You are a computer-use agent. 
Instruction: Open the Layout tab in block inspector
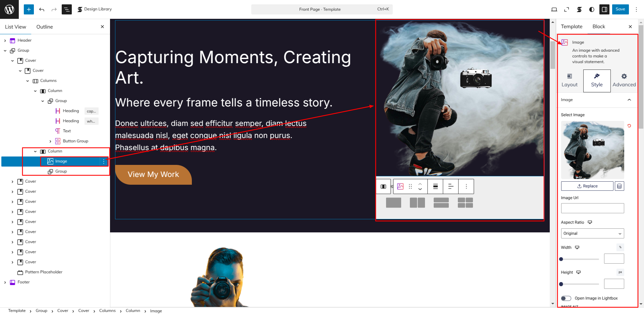[570, 81]
